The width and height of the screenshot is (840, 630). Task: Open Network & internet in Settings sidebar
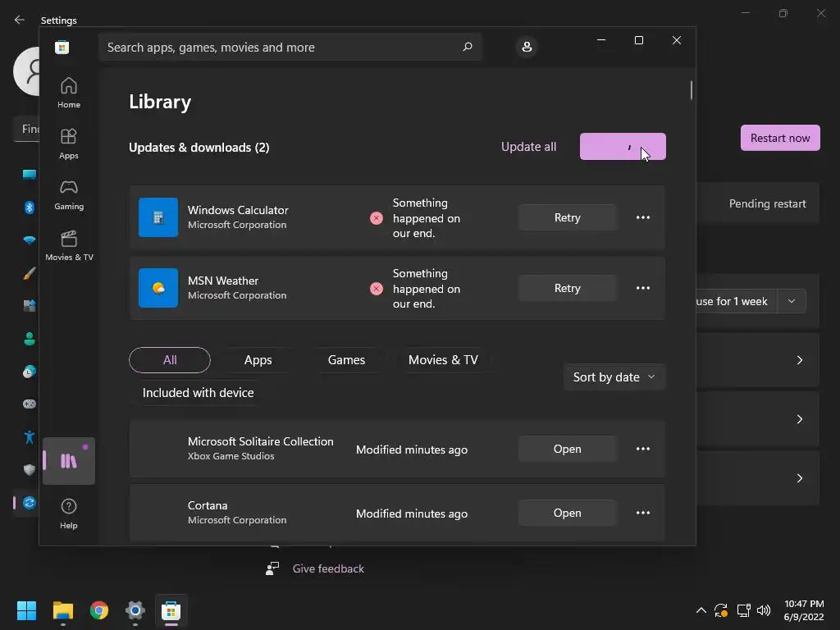[30, 240]
